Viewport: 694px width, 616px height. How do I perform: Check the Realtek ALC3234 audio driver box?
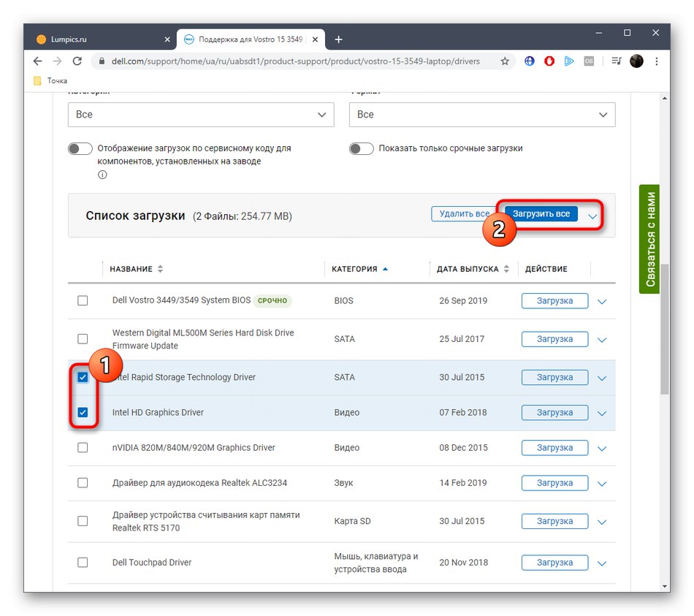[83, 483]
